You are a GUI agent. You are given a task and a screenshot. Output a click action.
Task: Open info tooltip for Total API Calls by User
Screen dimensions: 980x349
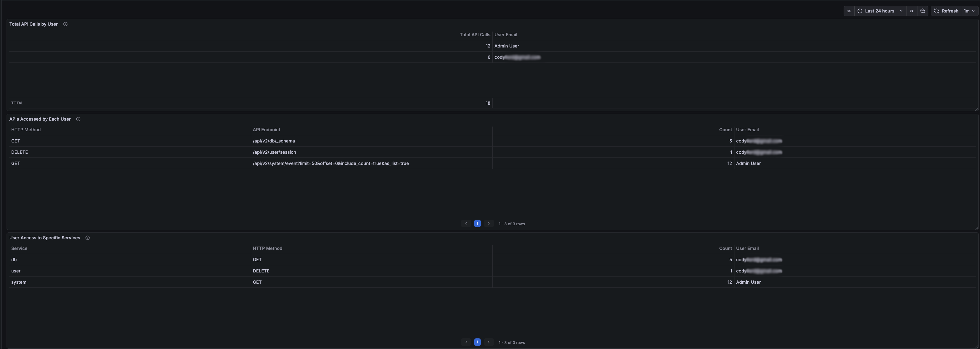(65, 23)
